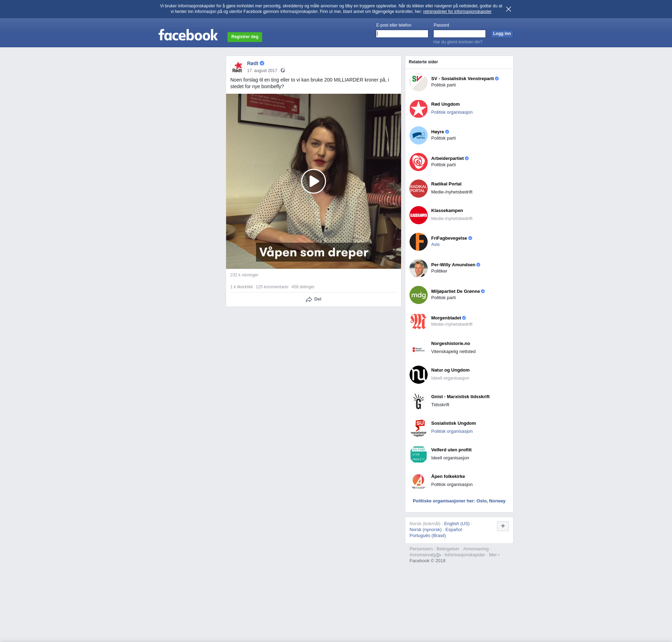Open Radikal Portal logo

click(x=419, y=189)
